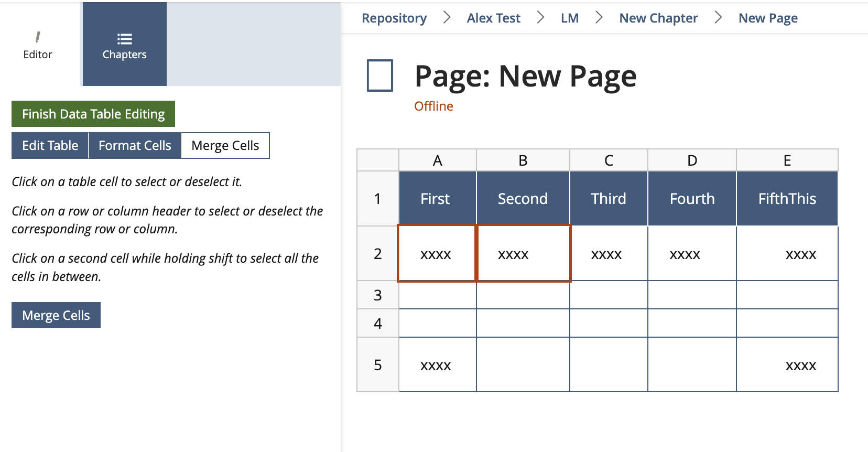
Task: Open the New Chapter breadcrumb
Action: 658,18
